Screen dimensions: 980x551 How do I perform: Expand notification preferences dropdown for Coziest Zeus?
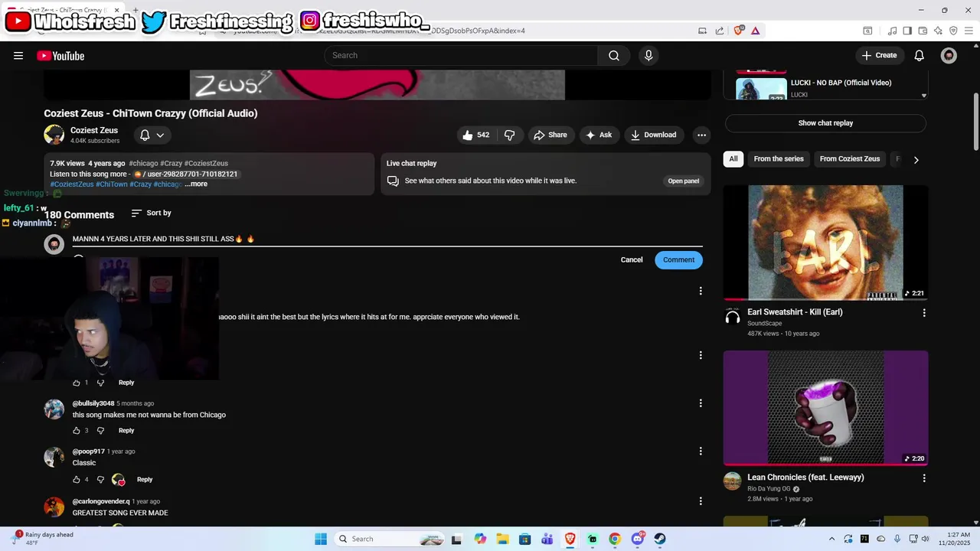(x=152, y=135)
